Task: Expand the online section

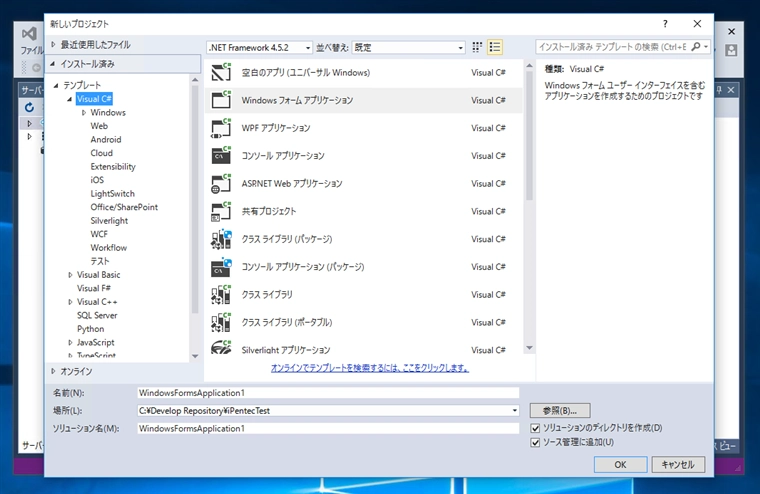Action: [x=53, y=371]
